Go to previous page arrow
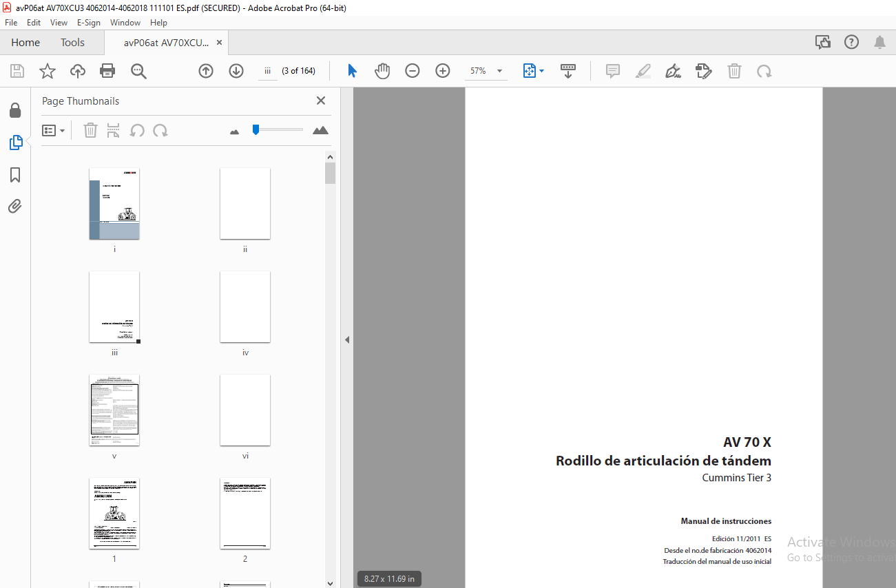The image size is (896, 588). (206, 71)
